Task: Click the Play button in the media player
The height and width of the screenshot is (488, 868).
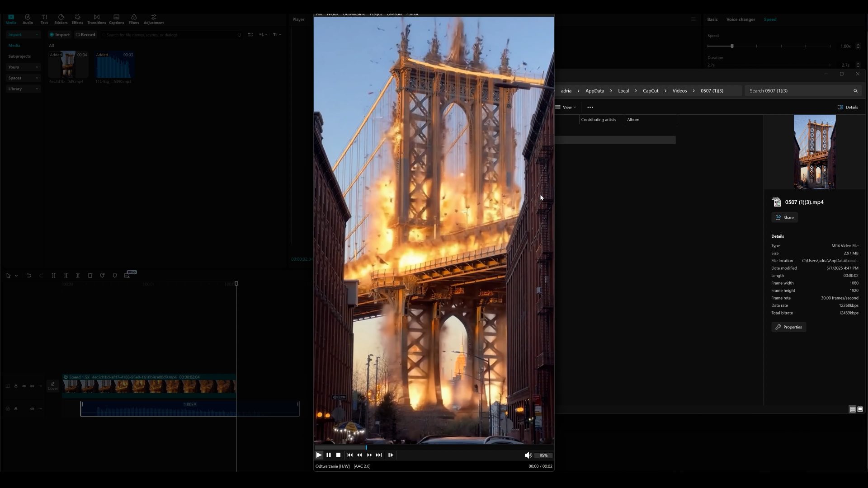Action: [x=319, y=455]
